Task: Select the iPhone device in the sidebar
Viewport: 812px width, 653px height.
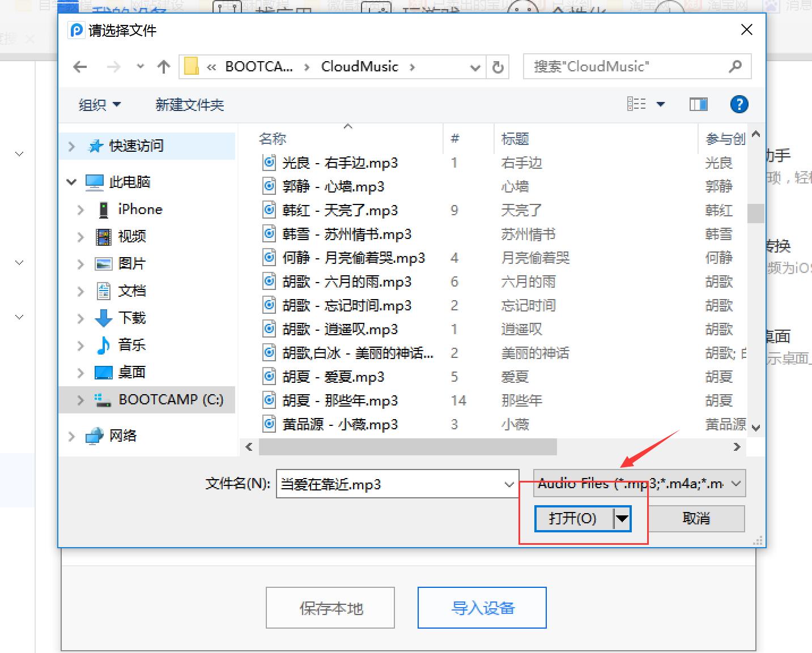Action: coord(139,209)
